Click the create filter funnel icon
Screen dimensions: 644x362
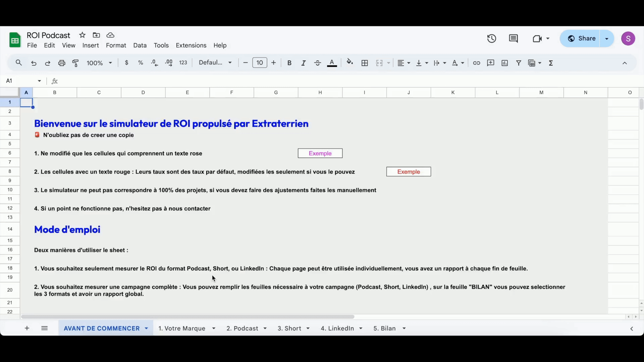point(519,63)
